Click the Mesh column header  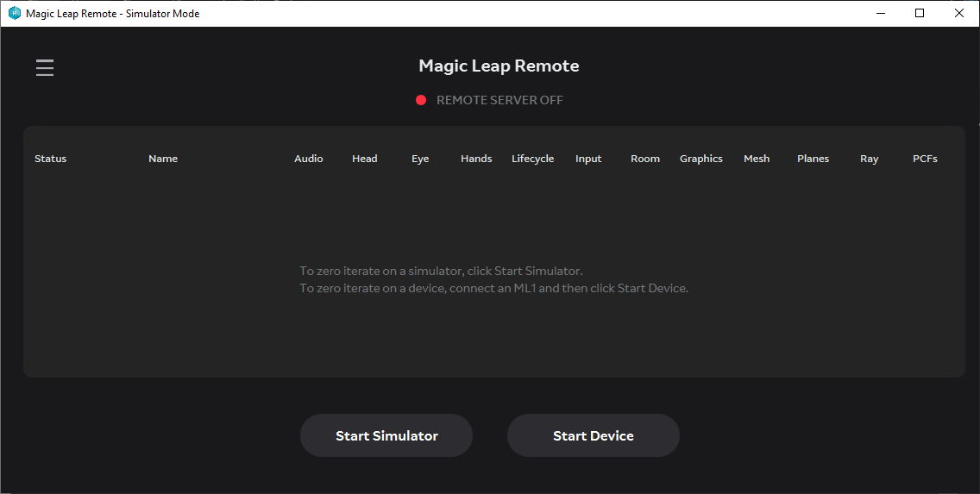point(757,159)
